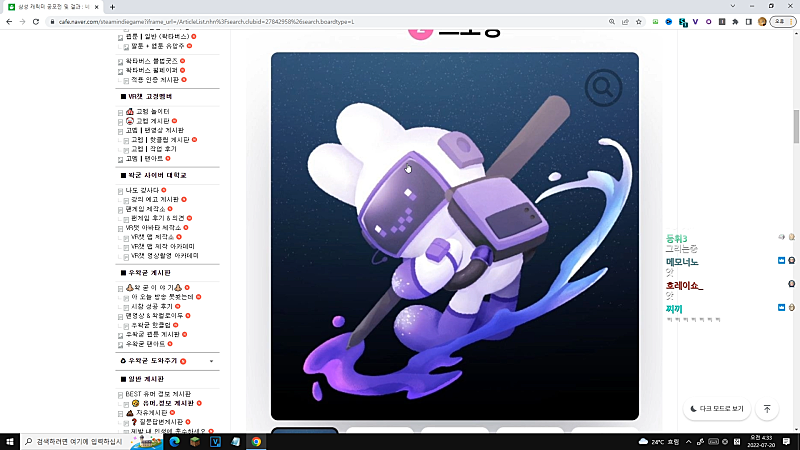
Task: Open the Windows notification center icon
Action: [x=787, y=442]
